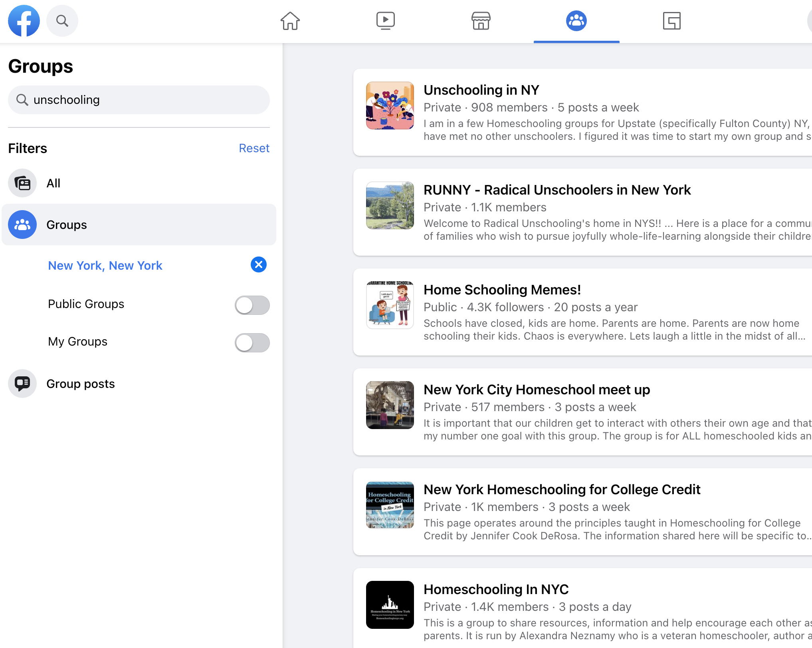Viewport: 812px width, 648px height.
Task: Click 'Private · 1K members · 3 posts a week'
Action: [x=527, y=507]
